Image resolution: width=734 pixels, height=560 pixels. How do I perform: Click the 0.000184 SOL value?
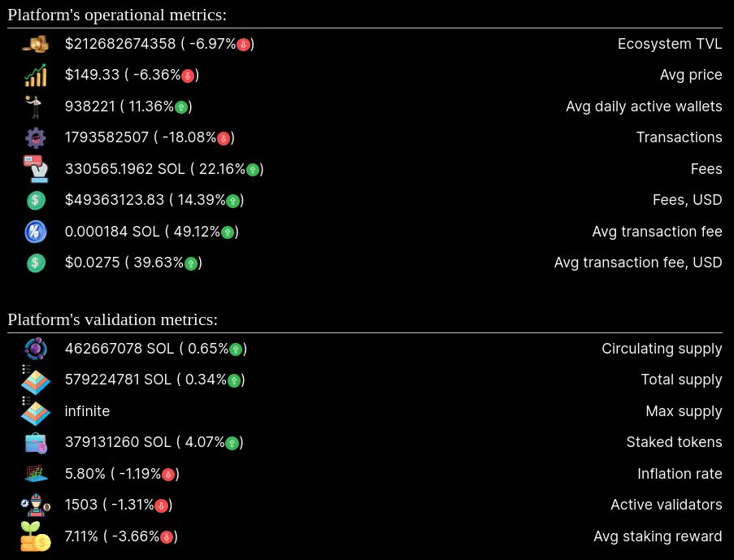[x=112, y=232]
